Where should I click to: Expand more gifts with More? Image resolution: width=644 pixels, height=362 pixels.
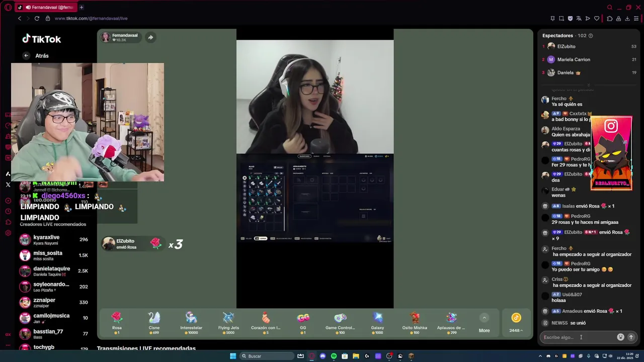click(x=484, y=323)
